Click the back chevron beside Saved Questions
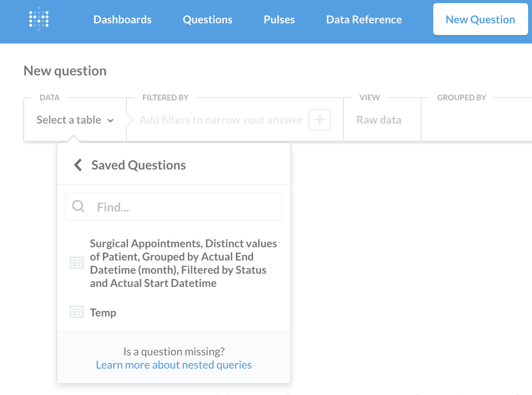Screen dimensions: 532x395 coord(77,165)
